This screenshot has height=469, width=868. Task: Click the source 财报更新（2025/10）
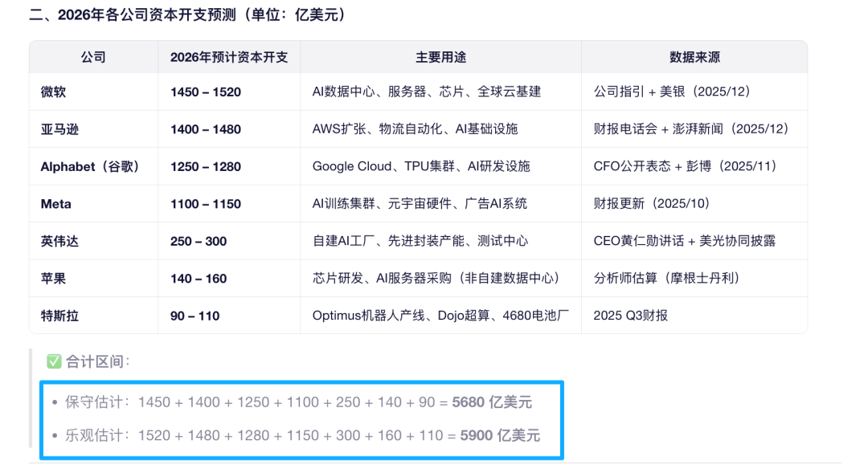coord(653,203)
